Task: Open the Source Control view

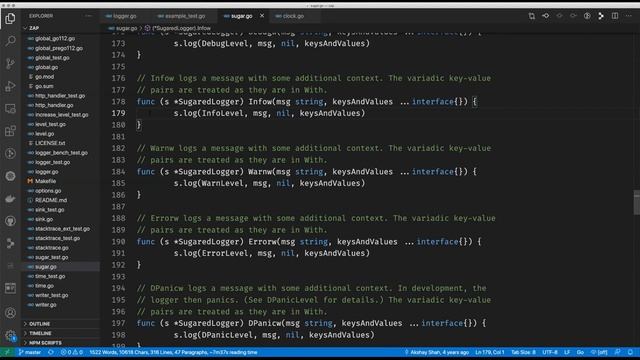Action: (x=11, y=63)
